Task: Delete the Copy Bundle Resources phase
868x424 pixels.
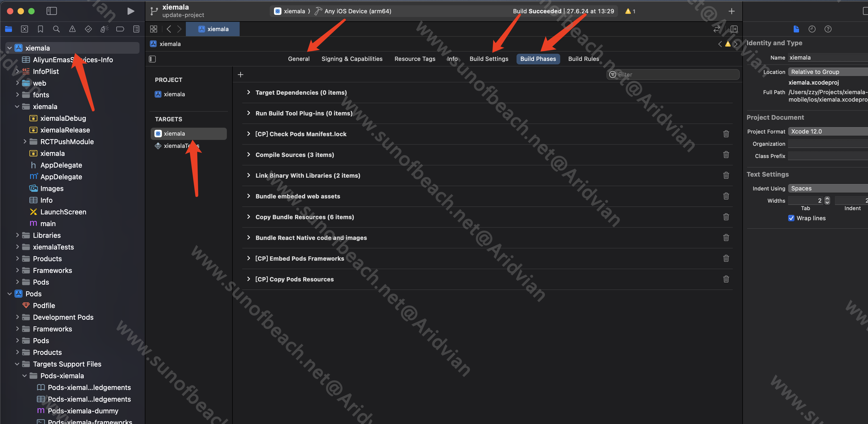Action: [x=726, y=217]
